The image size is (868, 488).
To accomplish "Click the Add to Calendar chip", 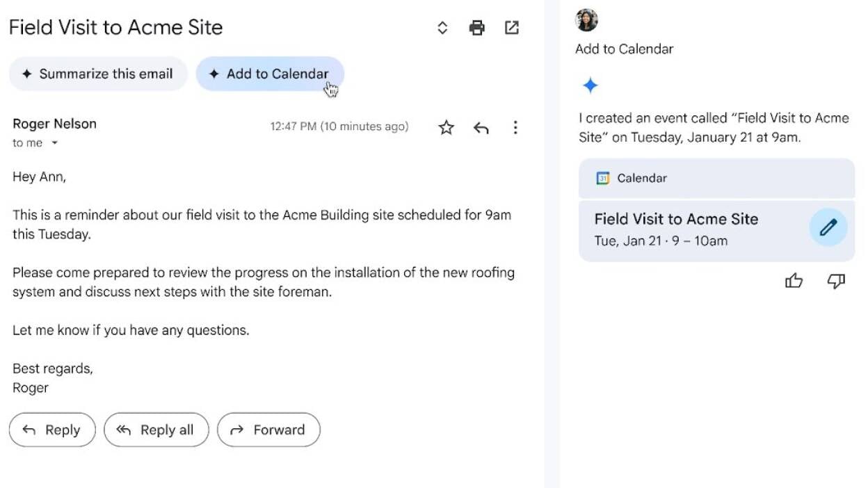I will coord(270,74).
